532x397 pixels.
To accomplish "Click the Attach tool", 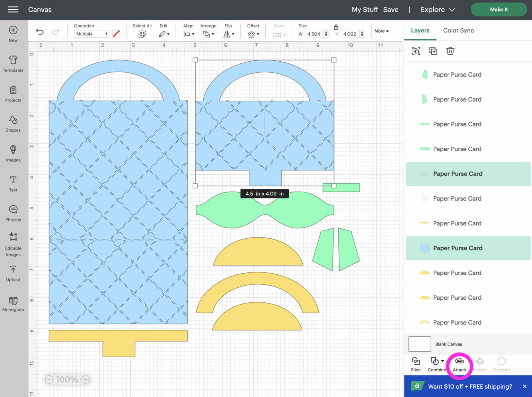I will (459, 364).
